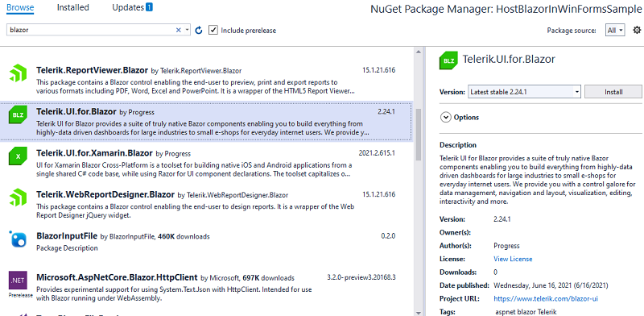This screenshot has height=316, width=644.
Task: Click the Date published value June 16, 2021
Action: 551,285
